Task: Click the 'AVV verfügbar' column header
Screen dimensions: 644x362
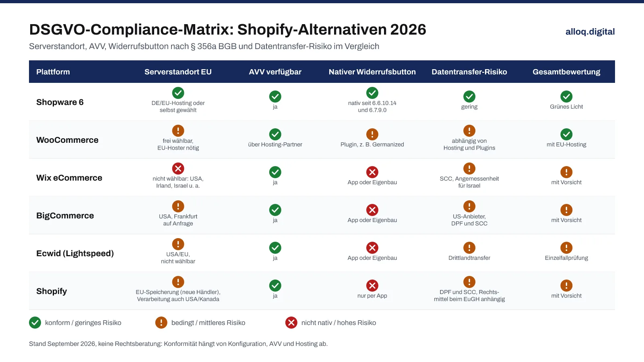Action: (x=275, y=72)
